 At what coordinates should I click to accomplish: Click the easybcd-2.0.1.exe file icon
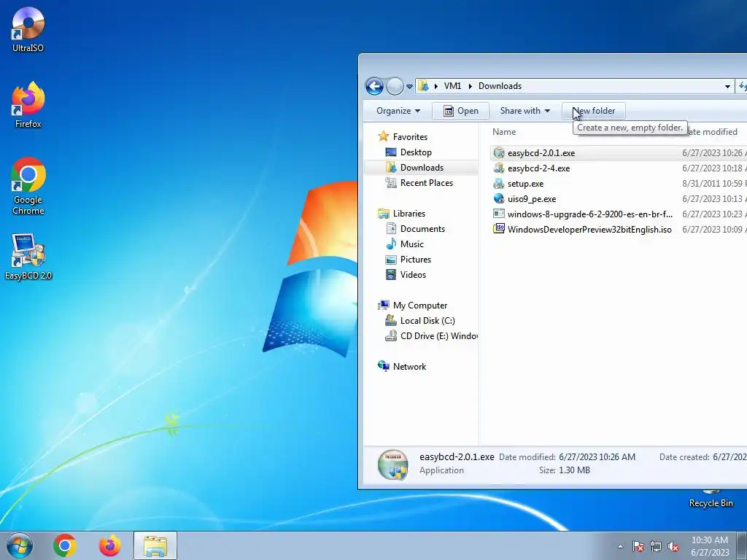pyautogui.click(x=499, y=153)
